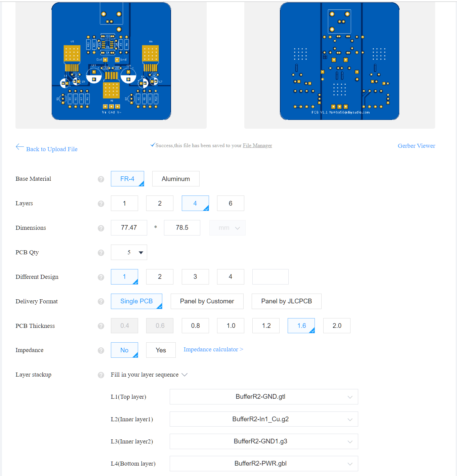Open the mm units dropdown
Viewport: 457px width, 476px height.
pyautogui.click(x=227, y=228)
